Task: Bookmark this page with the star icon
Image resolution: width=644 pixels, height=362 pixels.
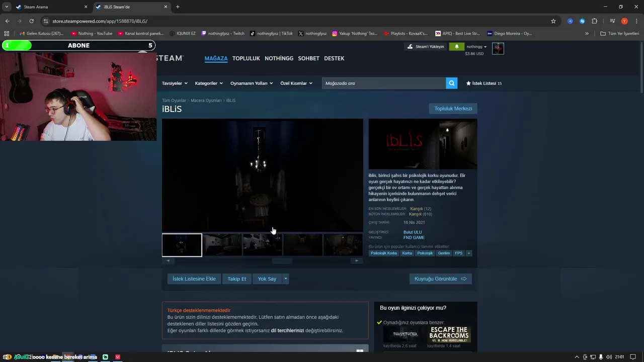Action: click(x=553, y=21)
